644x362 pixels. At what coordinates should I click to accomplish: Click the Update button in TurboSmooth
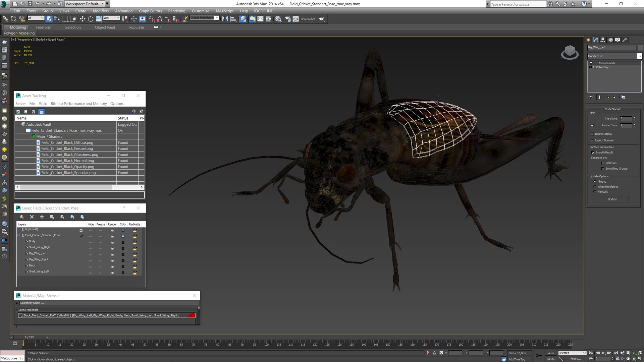point(612,199)
